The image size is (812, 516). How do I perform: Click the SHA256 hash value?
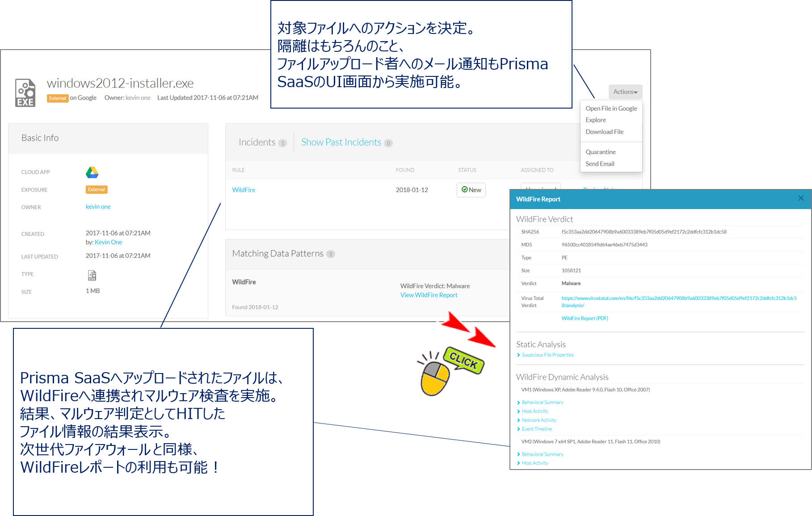click(x=644, y=232)
